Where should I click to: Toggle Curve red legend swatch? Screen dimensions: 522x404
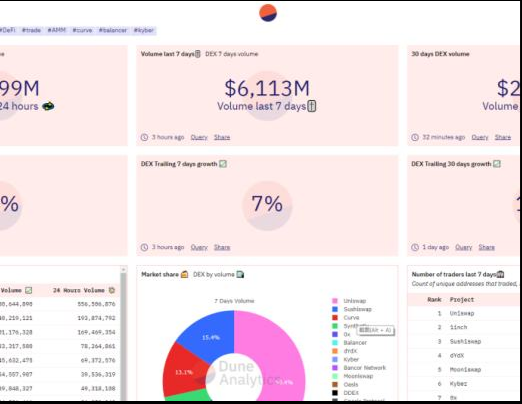pos(335,318)
